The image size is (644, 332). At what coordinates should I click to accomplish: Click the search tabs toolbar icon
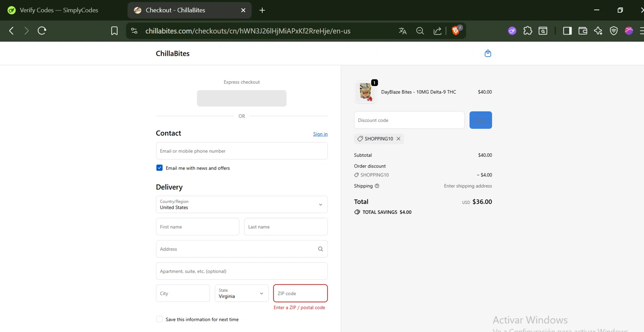543,31
